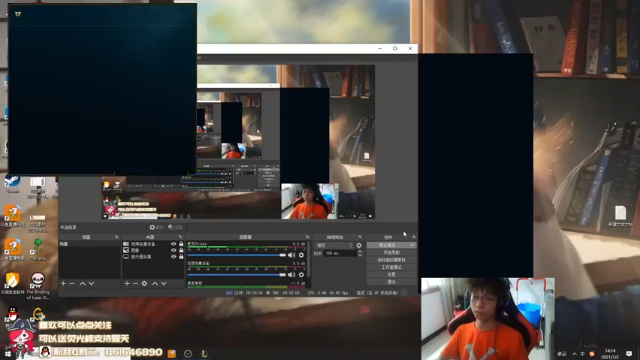Open Terraria desktop shortcut
640x360 pixels.
[38, 249]
